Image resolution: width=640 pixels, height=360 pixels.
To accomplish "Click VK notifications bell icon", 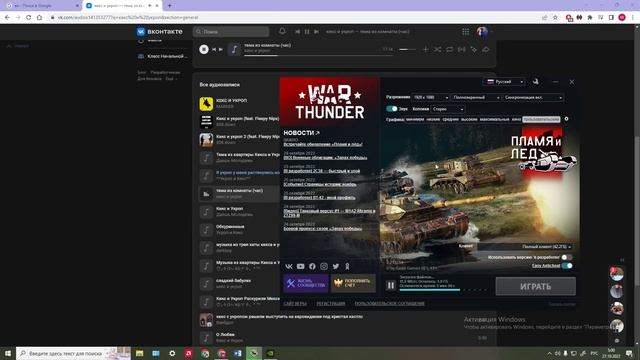I will [x=282, y=31].
